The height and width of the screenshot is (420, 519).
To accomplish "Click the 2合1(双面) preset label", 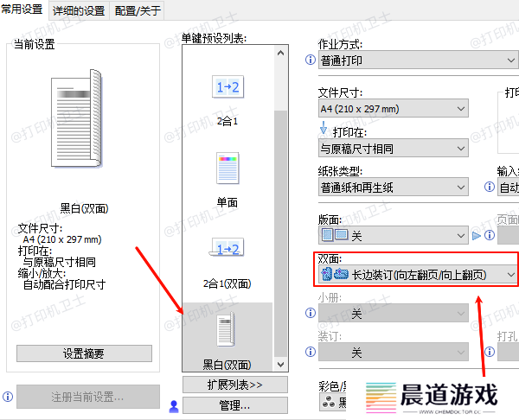I will [227, 283].
